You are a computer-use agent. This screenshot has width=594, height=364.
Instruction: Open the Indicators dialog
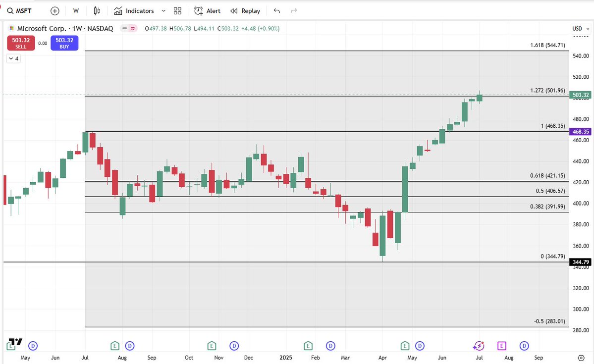coord(134,10)
